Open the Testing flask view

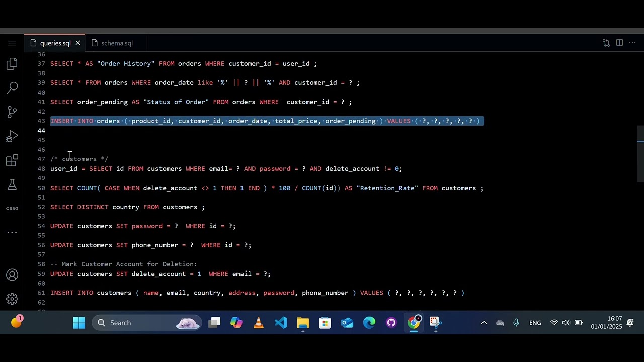click(x=12, y=185)
